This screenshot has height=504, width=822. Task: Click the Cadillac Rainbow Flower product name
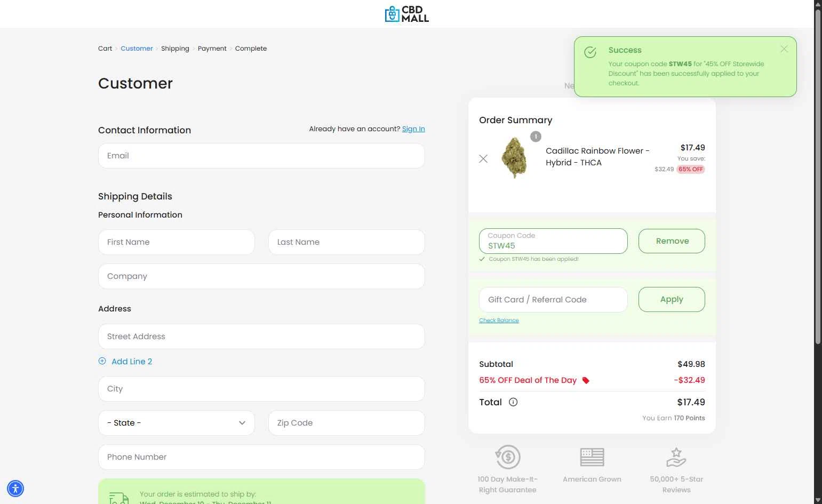(597, 157)
